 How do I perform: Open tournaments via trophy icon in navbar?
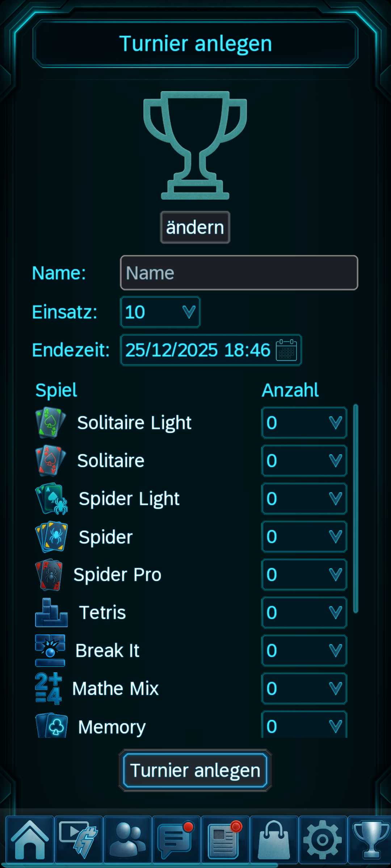click(x=371, y=839)
